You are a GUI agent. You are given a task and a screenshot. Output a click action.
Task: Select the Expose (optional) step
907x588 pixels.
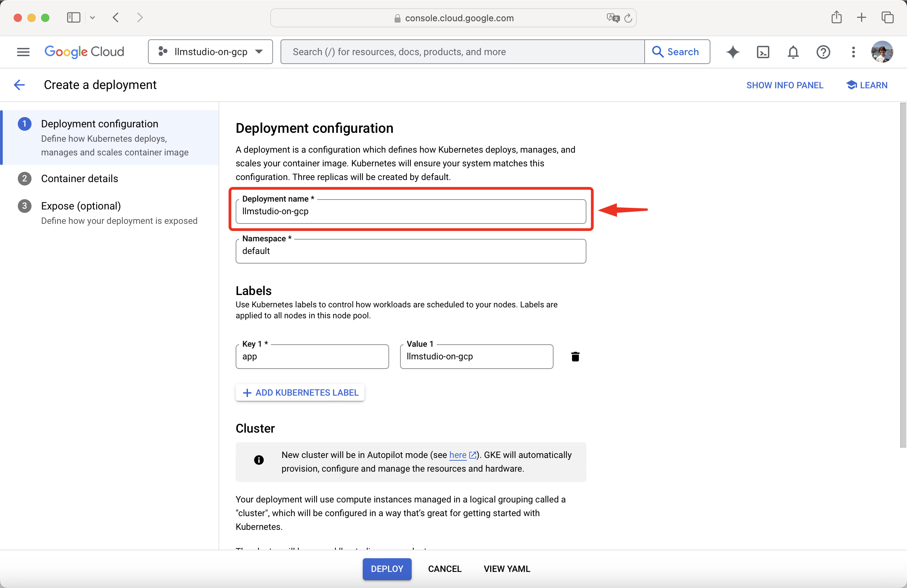(x=81, y=206)
